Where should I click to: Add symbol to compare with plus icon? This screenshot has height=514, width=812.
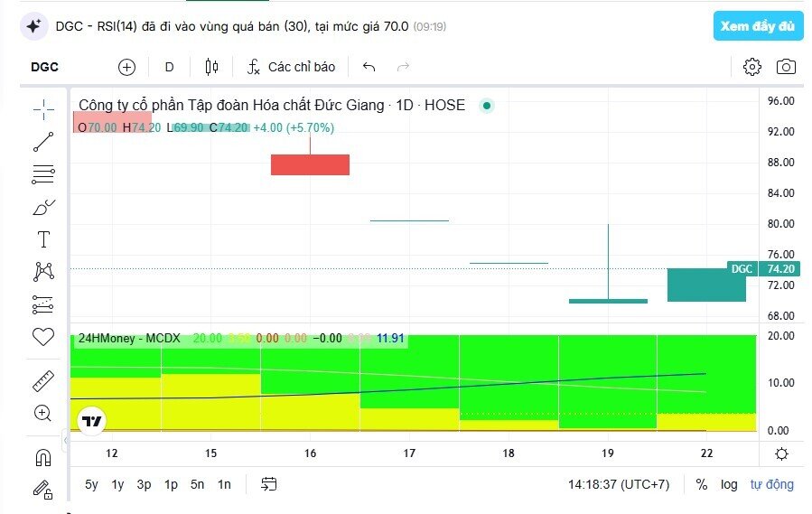pos(126,67)
